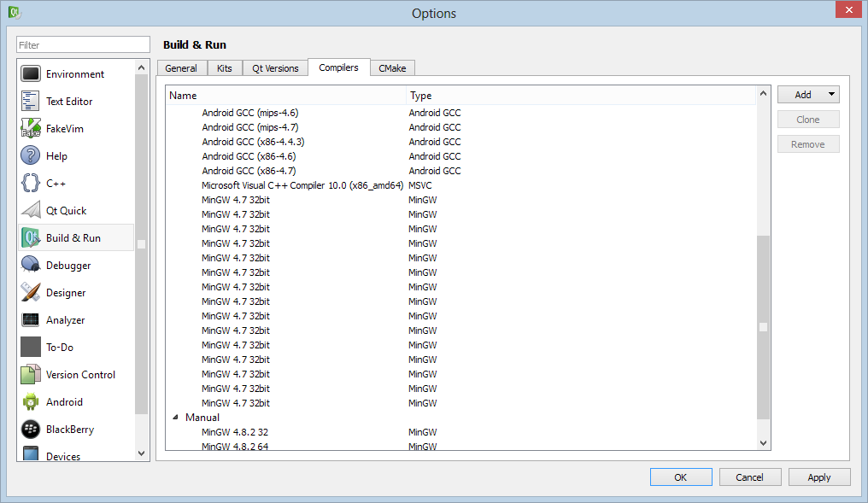868x503 pixels.
Task: Switch to the Kits tab
Action: click(225, 68)
